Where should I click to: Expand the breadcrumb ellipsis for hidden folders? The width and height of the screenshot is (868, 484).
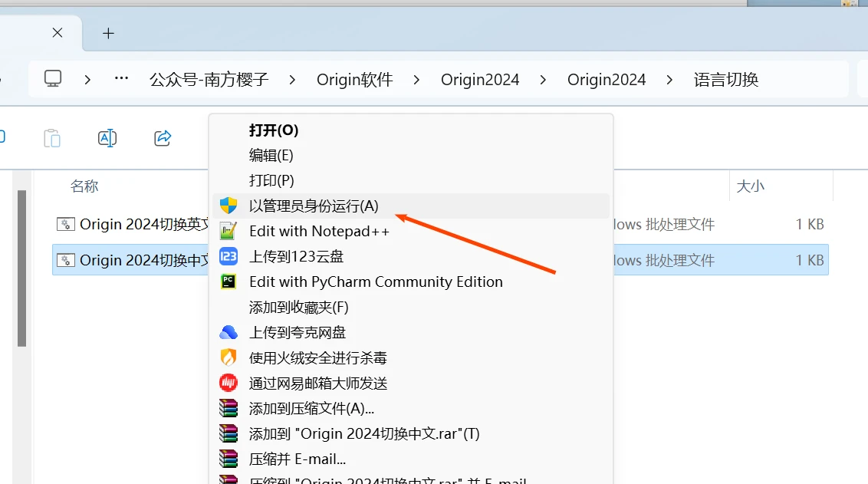point(121,79)
